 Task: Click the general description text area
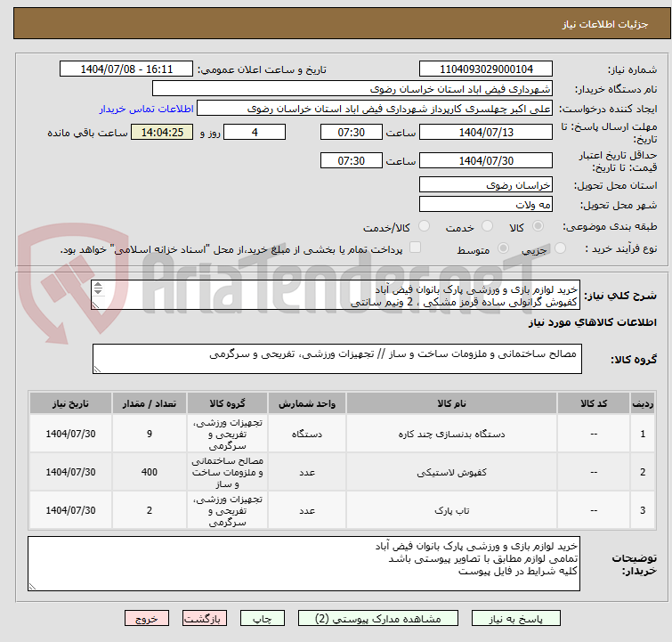point(336,295)
